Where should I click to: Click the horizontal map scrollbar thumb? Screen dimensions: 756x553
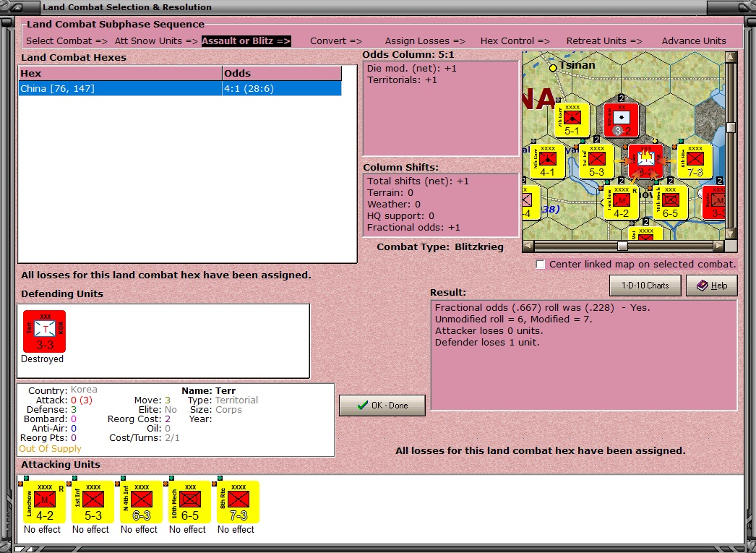[x=622, y=246]
